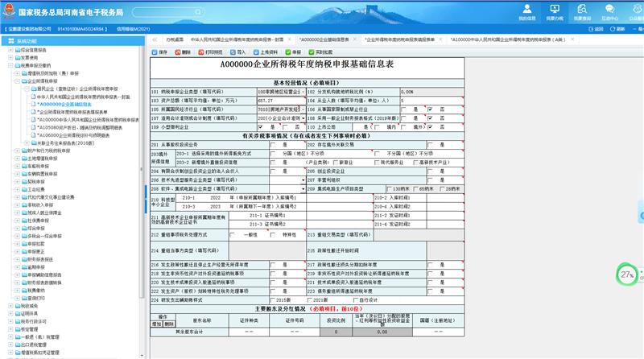The width and height of the screenshot is (644, 359).
Task: Click the green 27% progress circle
Action: 627,274
